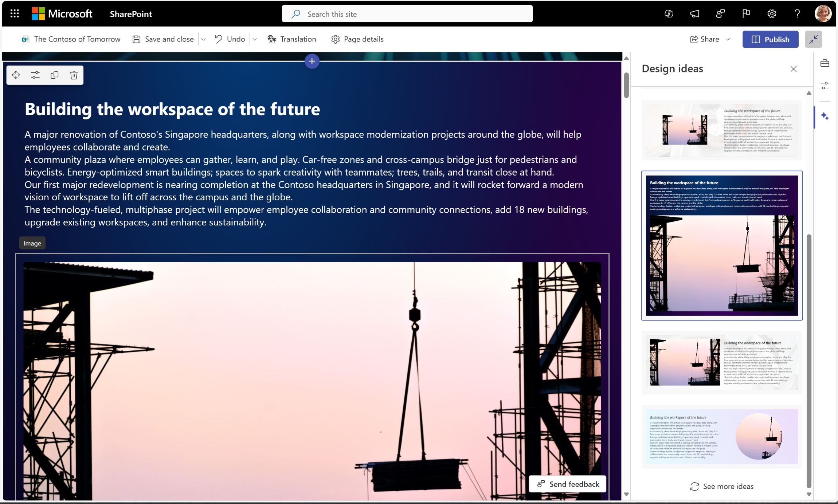This screenshot has height=504, width=838.
Task: Click the edit properties icon on web part
Action: tap(35, 75)
